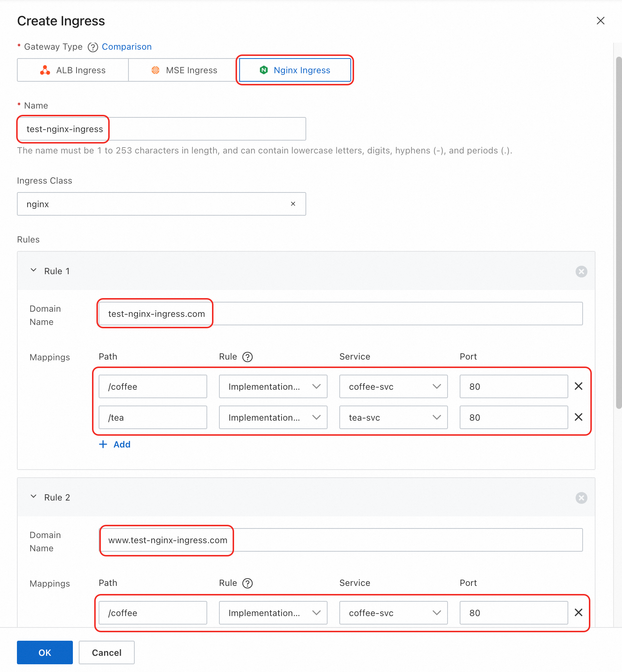The width and height of the screenshot is (622, 672).
Task: Select the Nginx Ingress gateway type
Action: point(295,70)
